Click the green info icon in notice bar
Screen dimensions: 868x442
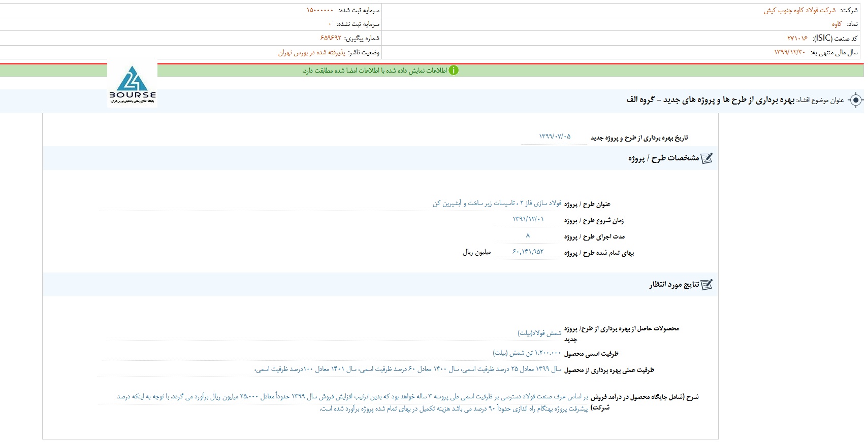(x=454, y=71)
